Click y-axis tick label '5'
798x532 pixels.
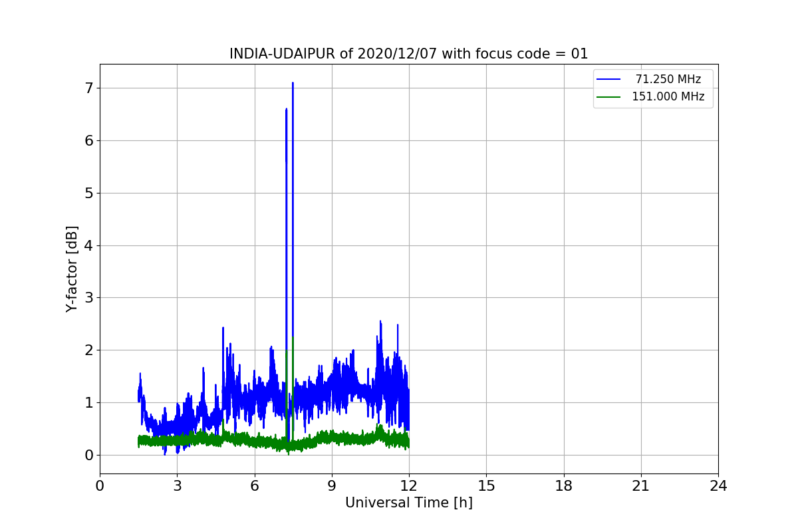pos(88,193)
